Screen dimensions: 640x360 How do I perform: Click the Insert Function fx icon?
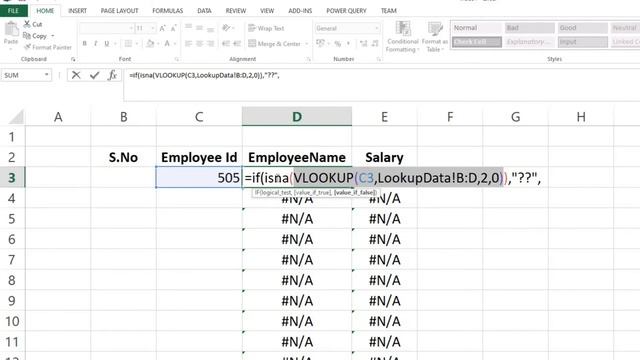point(113,75)
